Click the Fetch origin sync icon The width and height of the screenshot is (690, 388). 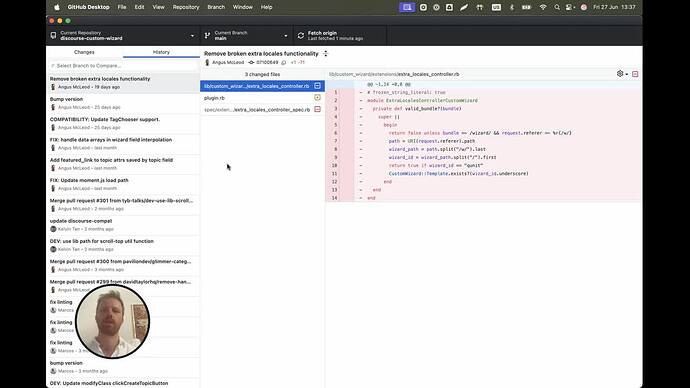[x=301, y=36]
